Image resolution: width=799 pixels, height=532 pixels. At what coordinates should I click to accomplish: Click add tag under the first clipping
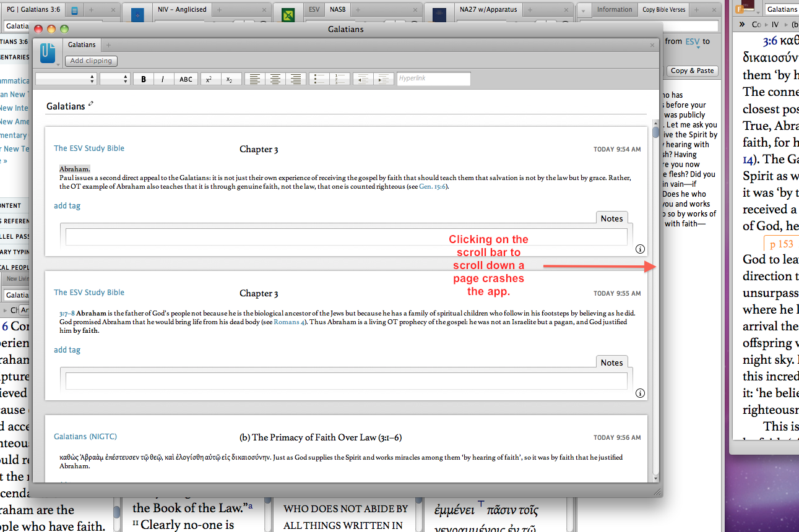tap(67, 206)
